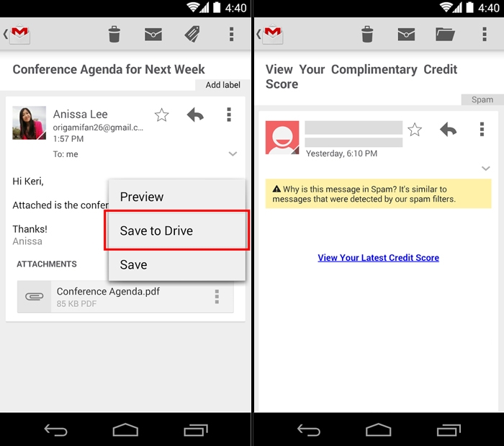Choose Save in the attachment menu

click(x=177, y=264)
